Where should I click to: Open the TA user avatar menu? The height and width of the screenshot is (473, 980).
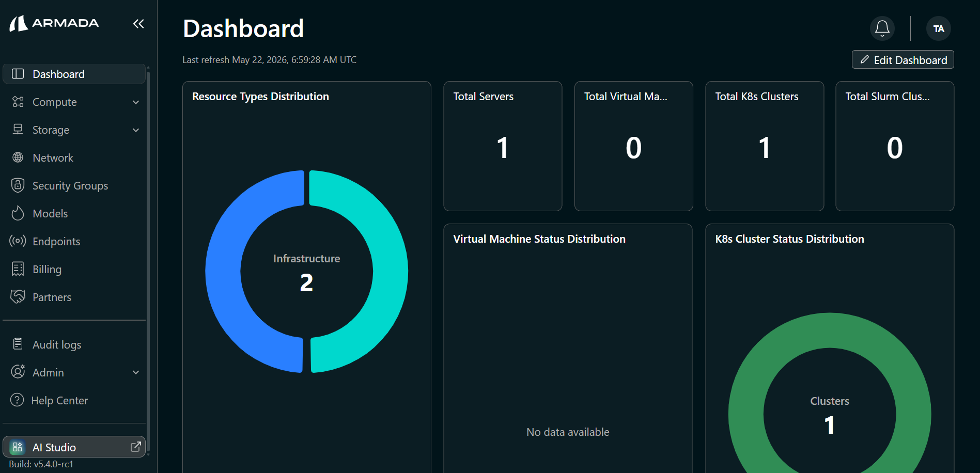pos(939,28)
